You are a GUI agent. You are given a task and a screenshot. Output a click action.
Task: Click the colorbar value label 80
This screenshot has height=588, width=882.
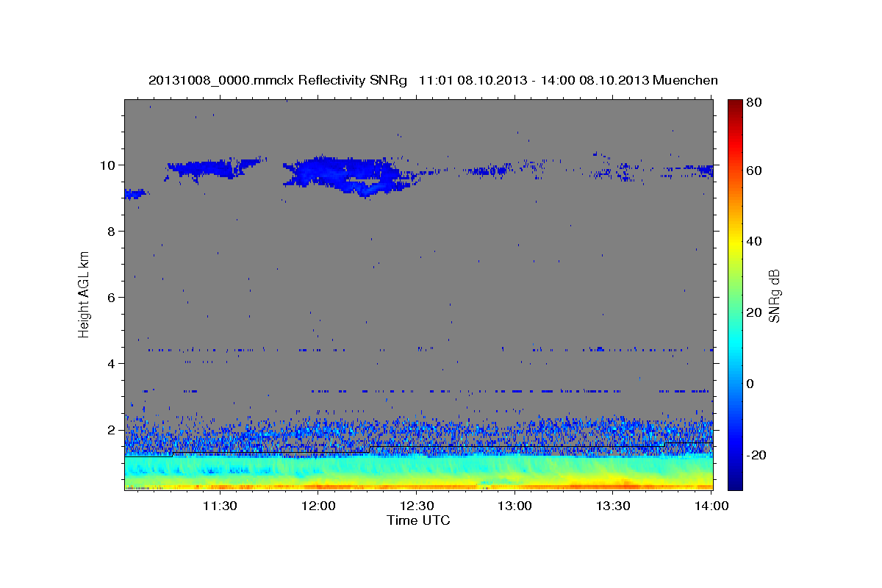tap(756, 104)
